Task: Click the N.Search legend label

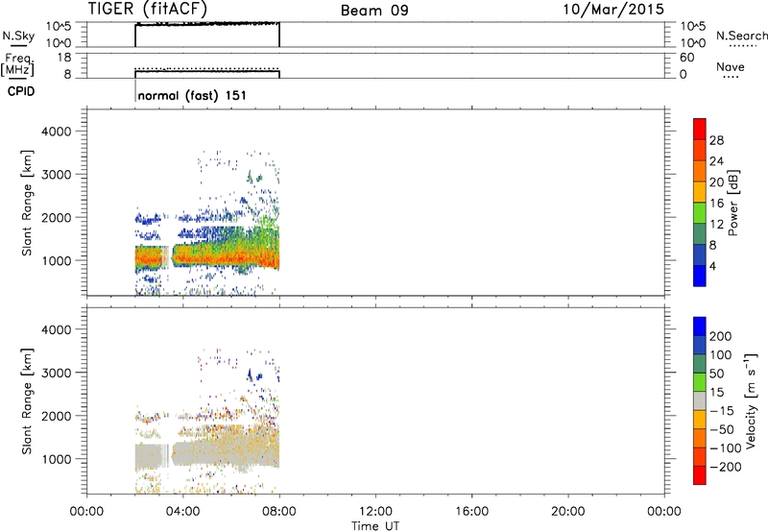Action: [741, 36]
